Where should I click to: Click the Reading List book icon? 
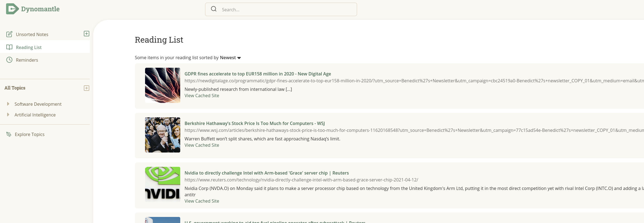pyautogui.click(x=9, y=47)
